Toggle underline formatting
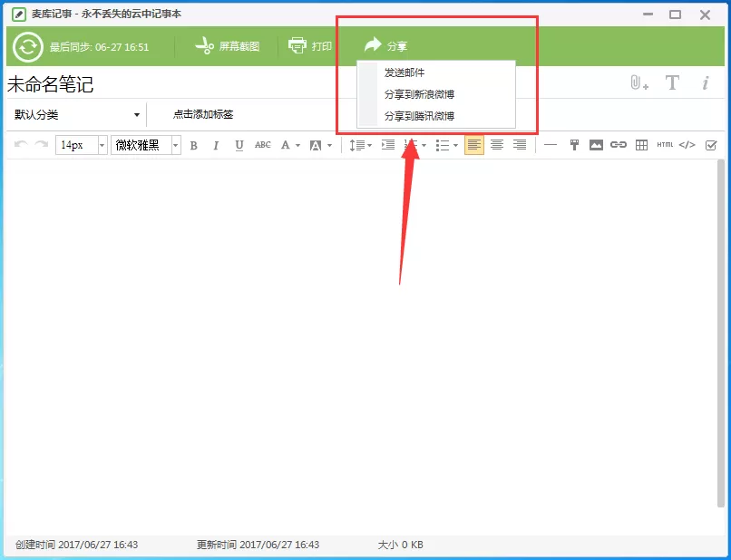Viewport: 731px width, 560px height. (239, 145)
